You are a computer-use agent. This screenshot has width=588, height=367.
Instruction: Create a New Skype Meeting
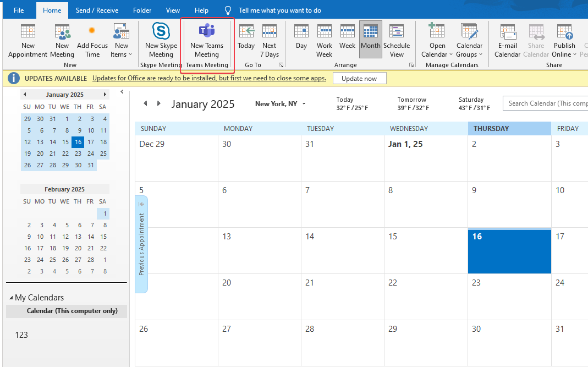[160, 39]
